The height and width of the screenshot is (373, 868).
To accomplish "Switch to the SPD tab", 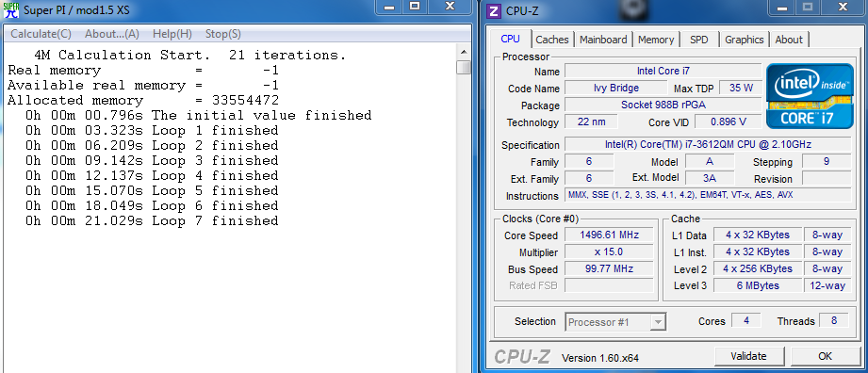I will point(699,40).
